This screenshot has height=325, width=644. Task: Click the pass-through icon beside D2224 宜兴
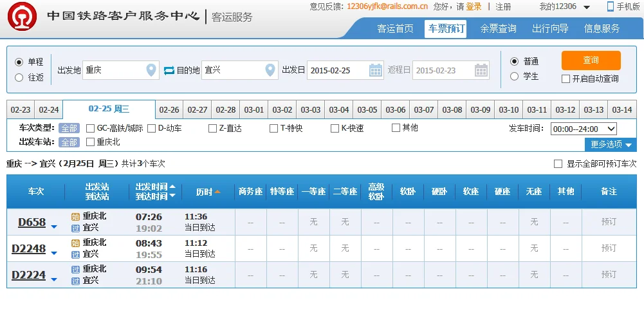pos(75,281)
